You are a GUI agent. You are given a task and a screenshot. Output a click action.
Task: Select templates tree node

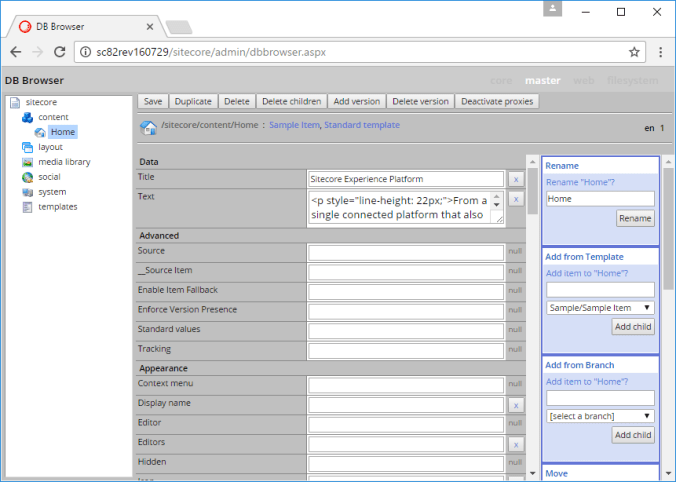pyautogui.click(x=58, y=207)
